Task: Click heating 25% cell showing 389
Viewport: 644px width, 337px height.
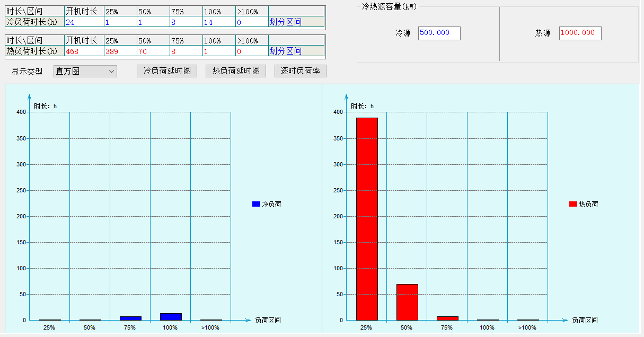Action: pyautogui.click(x=120, y=51)
